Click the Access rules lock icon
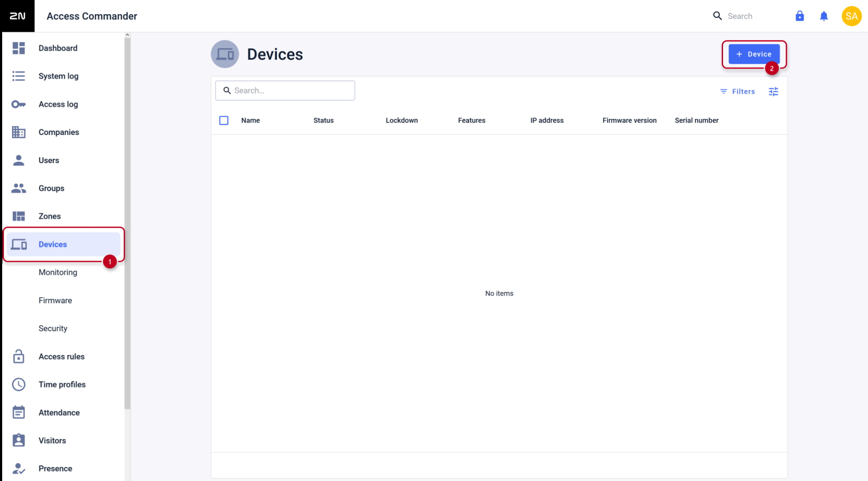The height and width of the screenshot is (481, 868). pos(19,357)
